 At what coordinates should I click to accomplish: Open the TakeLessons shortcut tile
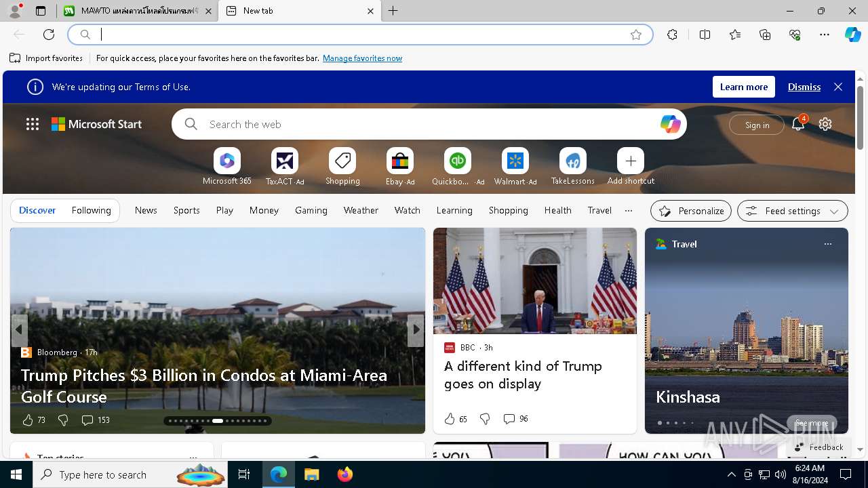(573, 167)
